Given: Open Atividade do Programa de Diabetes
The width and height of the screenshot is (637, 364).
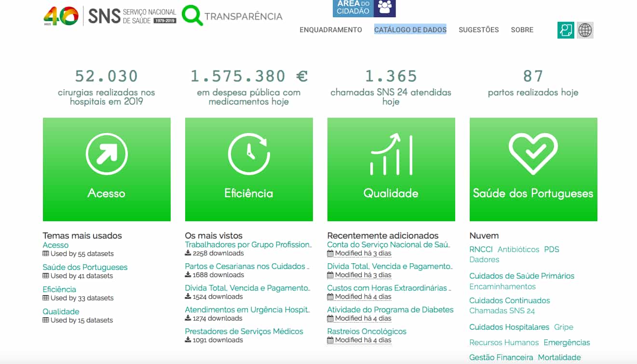Looking at the screenshot, I should [390, 310].
